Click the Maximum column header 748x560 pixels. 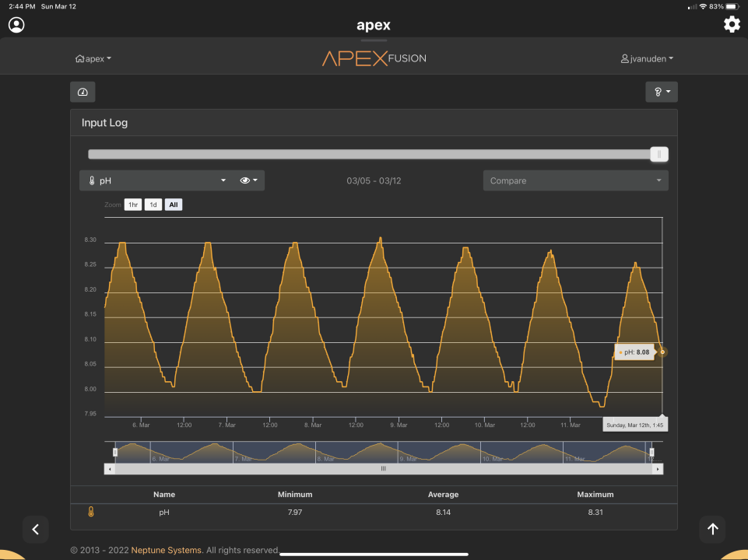click(x=595, y=494)
